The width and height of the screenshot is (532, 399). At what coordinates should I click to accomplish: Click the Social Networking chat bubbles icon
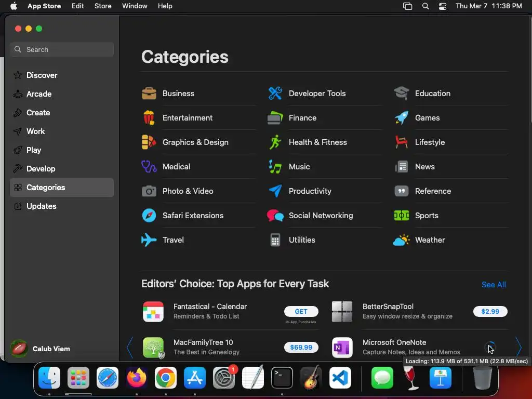[275, 216]
